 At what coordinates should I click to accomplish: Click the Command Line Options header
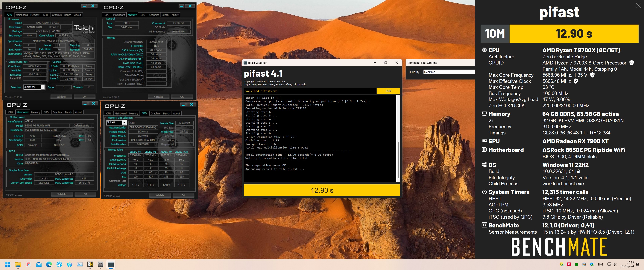click(x=422, y=63)
